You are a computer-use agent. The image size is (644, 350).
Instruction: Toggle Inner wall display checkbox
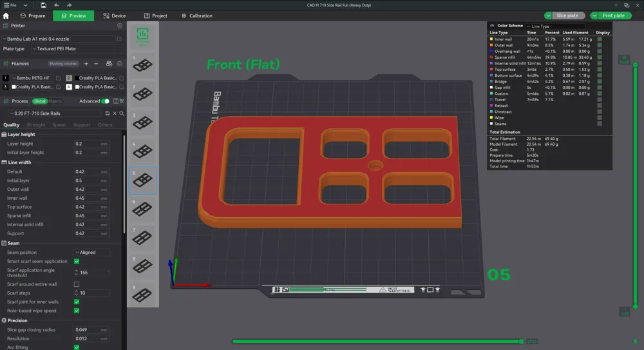pyautogui.click(x=600, y=39)
